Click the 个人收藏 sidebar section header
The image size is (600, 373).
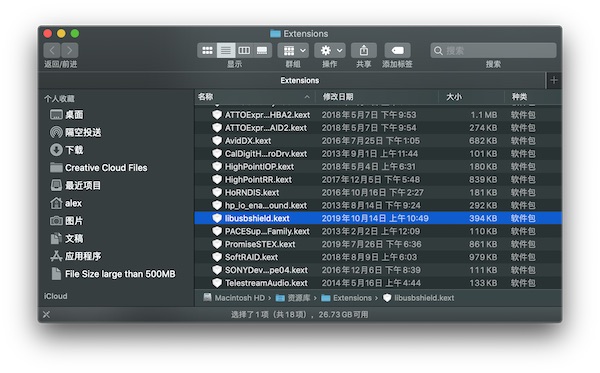[59, 99]
